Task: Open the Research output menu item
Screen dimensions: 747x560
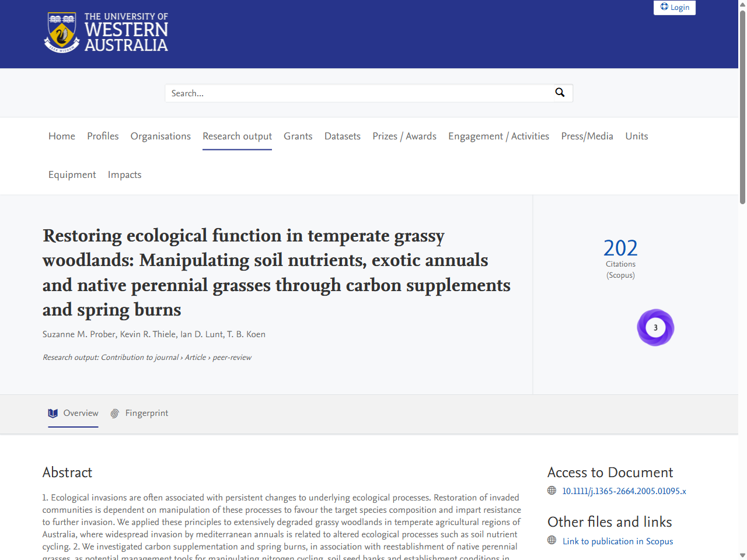Action: pyautogui.click(x=237, y=136)
